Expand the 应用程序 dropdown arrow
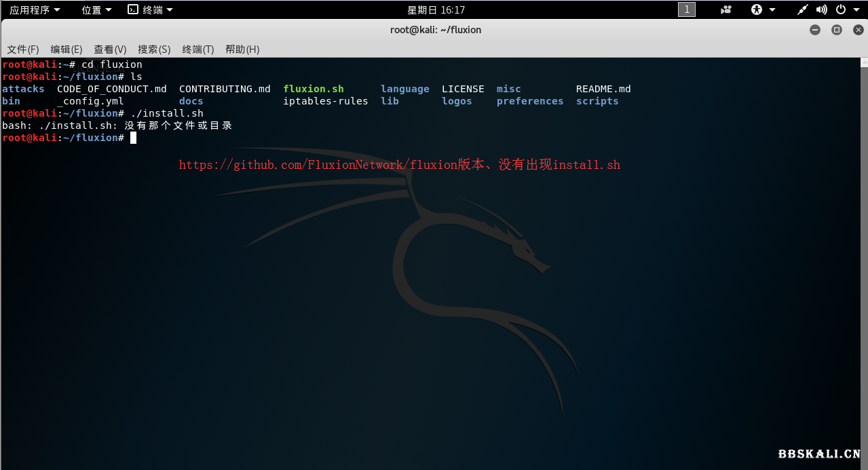The height and width of the screenshot is (470, 868). point(57,9)
